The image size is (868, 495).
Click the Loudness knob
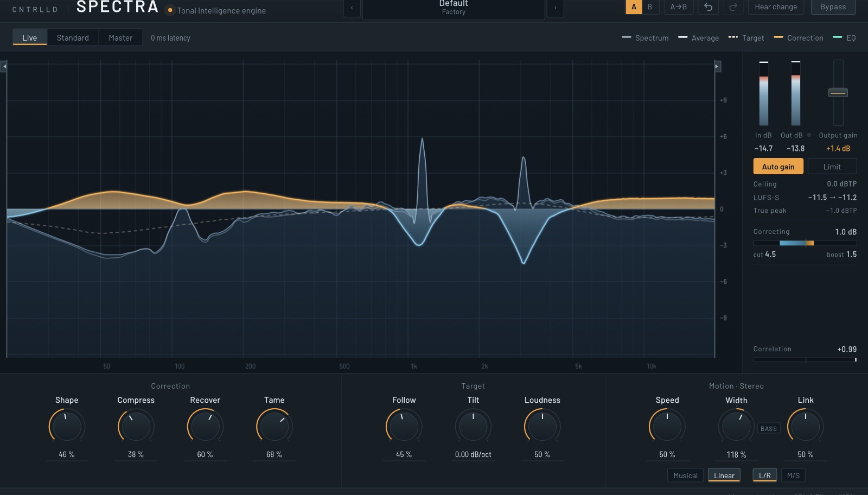coord(542,426)
